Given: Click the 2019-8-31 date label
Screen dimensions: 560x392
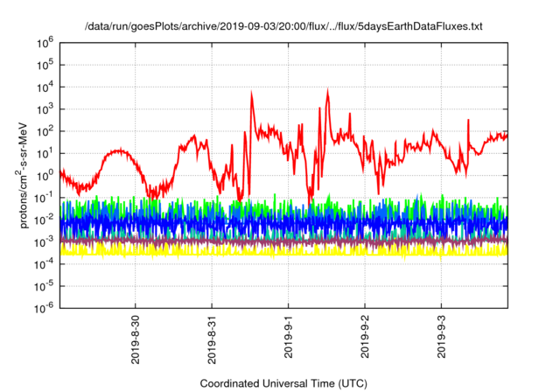Looking at the screenshot, I should coord(212,339).
